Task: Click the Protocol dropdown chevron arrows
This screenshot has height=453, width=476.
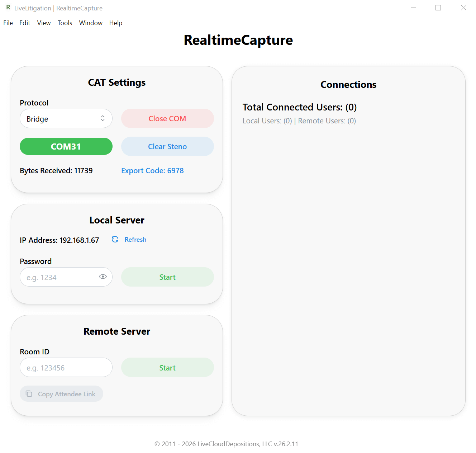Action: pos(103,118)
